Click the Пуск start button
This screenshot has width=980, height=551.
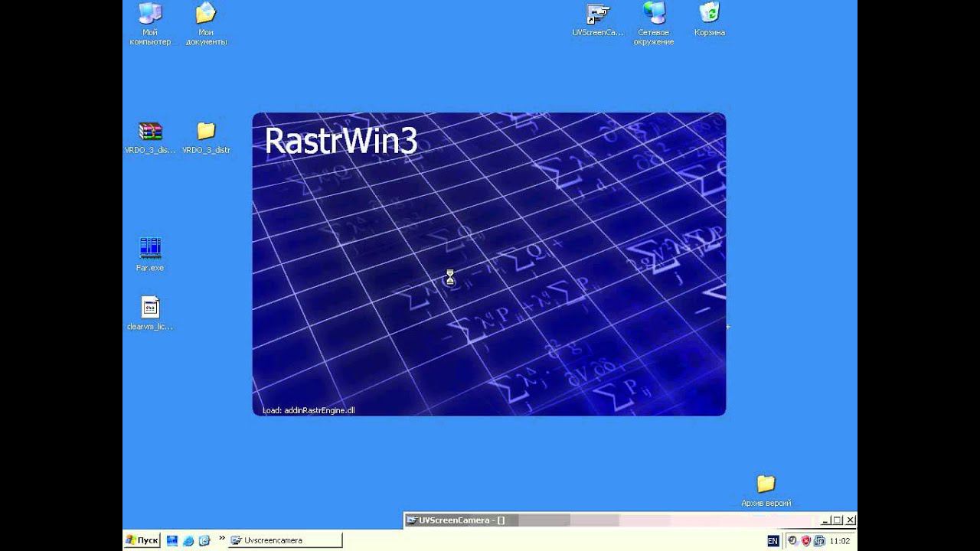pyautogui.click(x=142, y=540)
